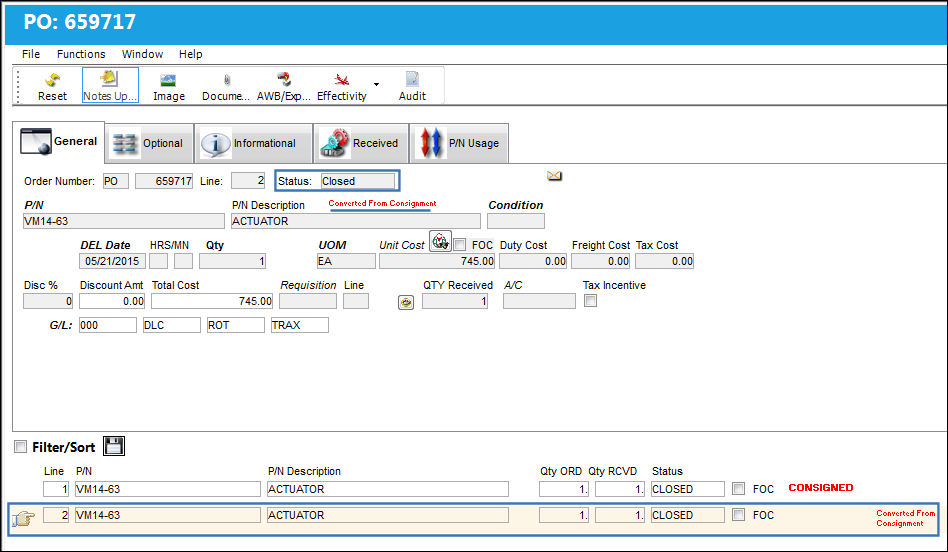The height and width of the screenshot is (552, 948).
Task: Switch to the P/N Usage tab
Action: point(459,143)
